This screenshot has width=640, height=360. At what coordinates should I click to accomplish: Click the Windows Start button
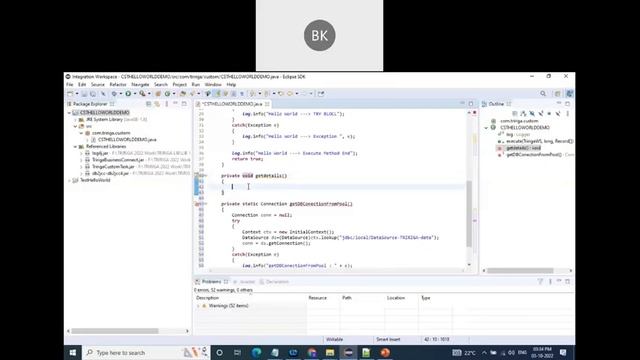tap(73, 353)
